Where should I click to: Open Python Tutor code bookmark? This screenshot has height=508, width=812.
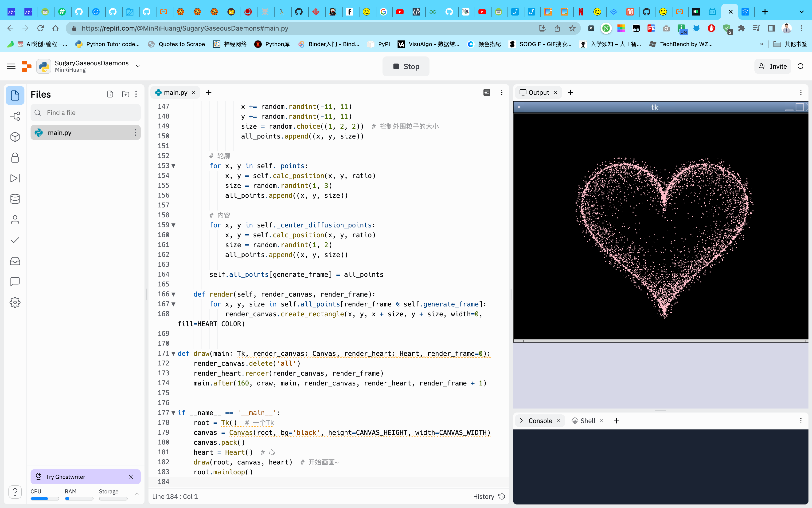[108, 44]
